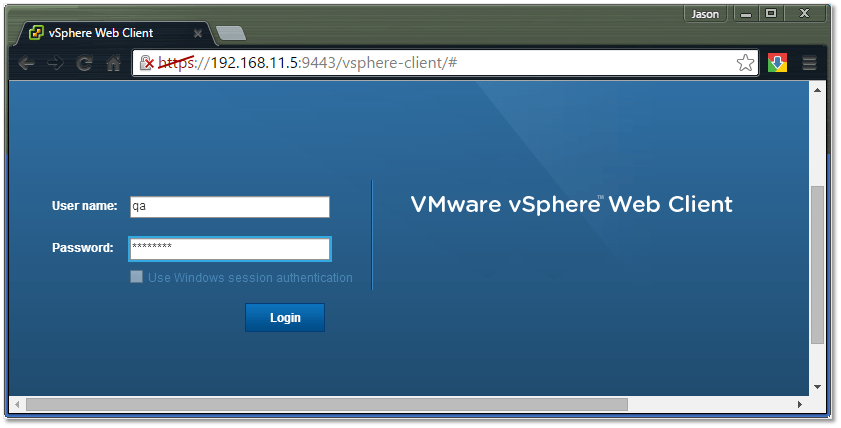Image resolution: width=841 pixels, height=428 pixels.
Task: Minimize the browser window
Action: [x=746, y=14]
